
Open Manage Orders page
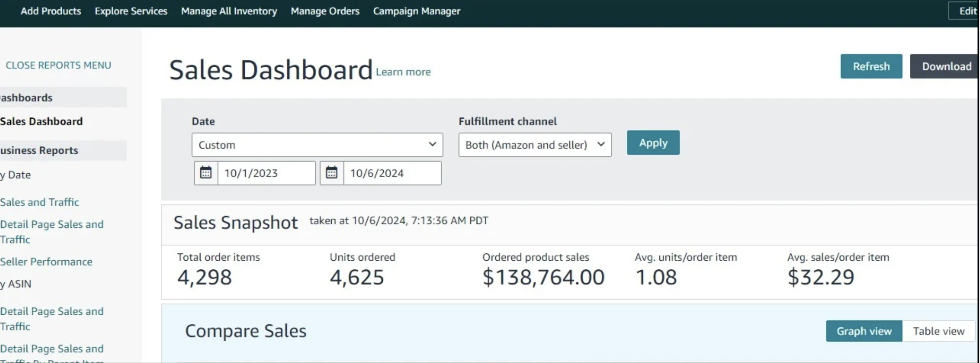tap(325, 11)
